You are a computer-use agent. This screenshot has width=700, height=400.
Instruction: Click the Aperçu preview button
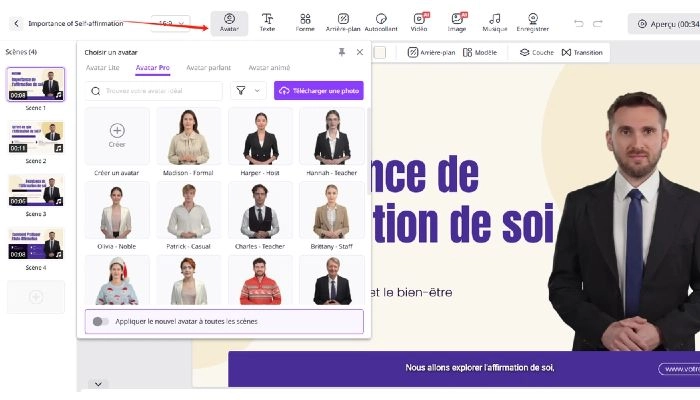[x=664, y=24]
